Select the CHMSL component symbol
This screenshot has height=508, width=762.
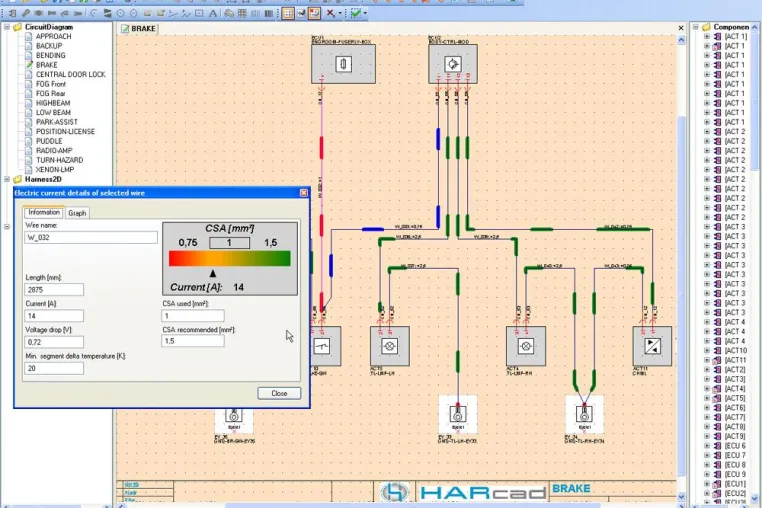click(x=652, y=346)
